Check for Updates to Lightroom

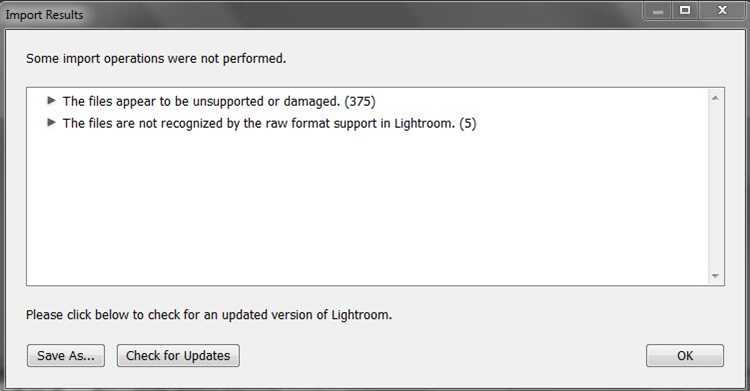click(x=178, y=356)
